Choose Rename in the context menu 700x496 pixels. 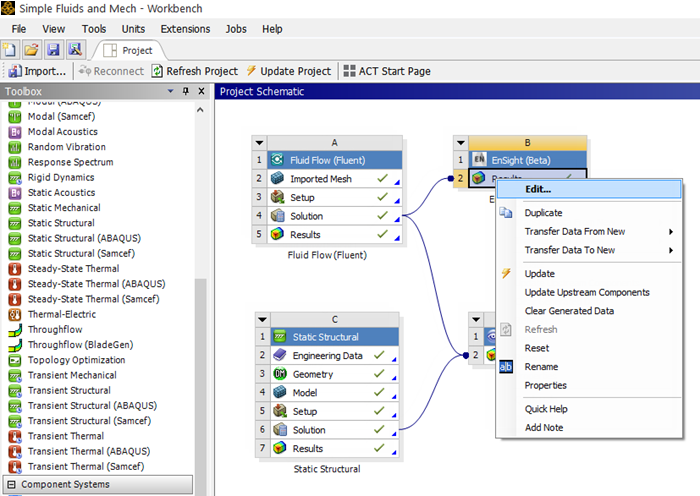click(589, 367)
